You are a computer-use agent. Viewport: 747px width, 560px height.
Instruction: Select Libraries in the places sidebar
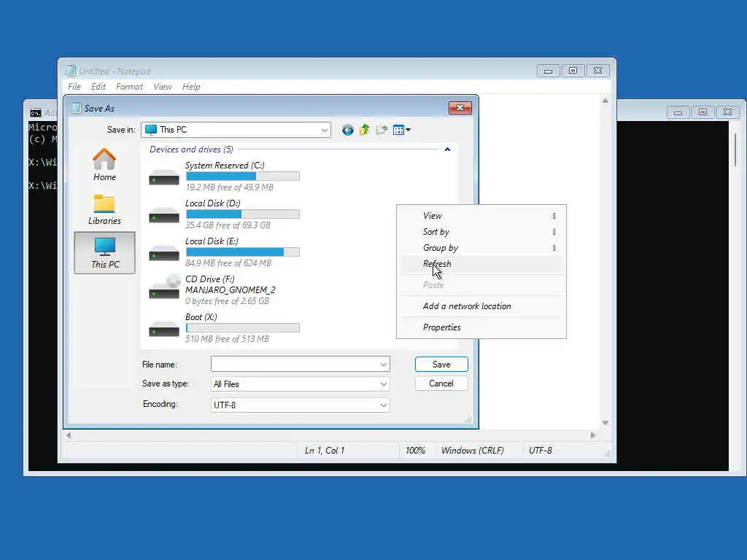[x=104, y=209]
